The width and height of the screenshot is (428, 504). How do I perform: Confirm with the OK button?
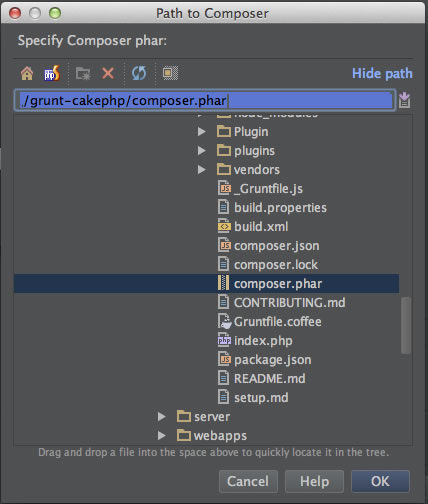coord(380,481)
